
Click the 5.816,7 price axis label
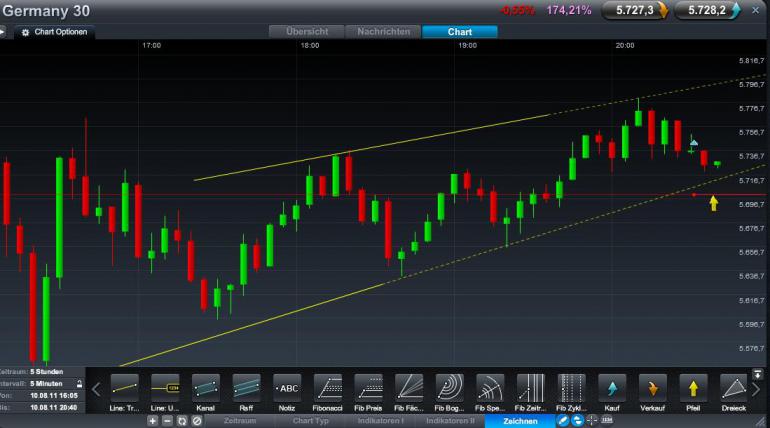pos(751,60)
